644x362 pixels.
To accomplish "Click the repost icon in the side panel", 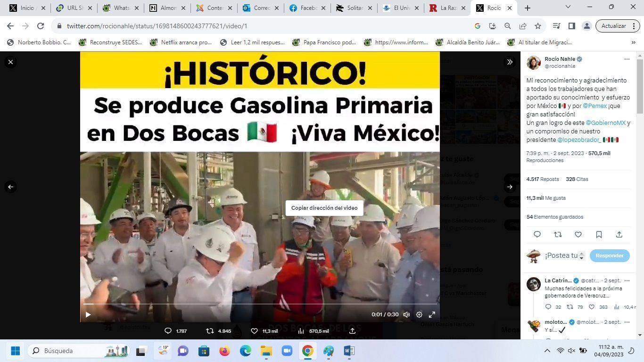I will (558, 234).
